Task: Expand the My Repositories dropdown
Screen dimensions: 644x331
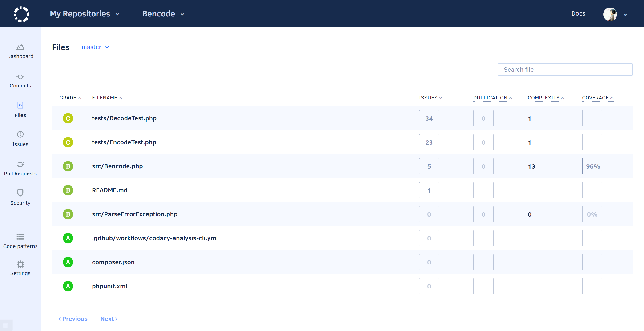Action: click(85, 14)
